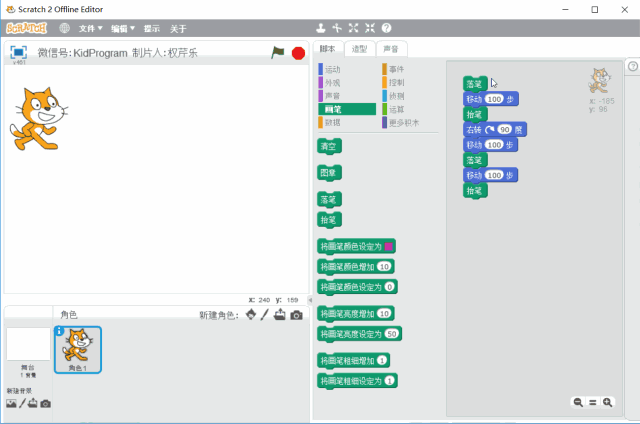Open the globe language menu
640x424 pixels.
(x=65, y=28)
